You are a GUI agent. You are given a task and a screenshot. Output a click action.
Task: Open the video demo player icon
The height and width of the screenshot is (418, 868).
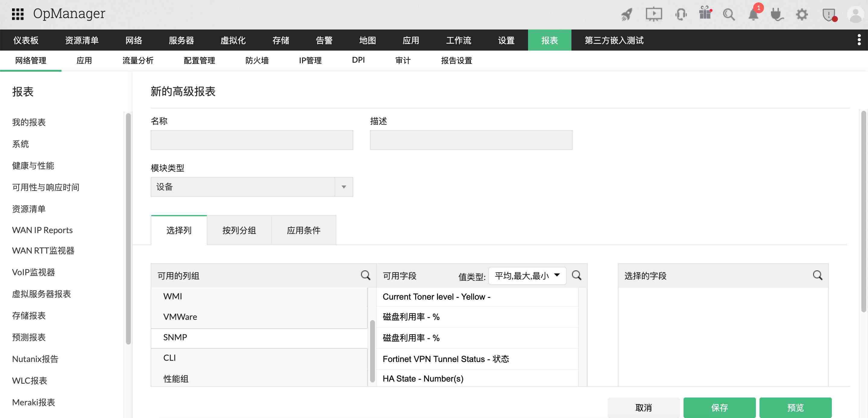click(654, 14)
